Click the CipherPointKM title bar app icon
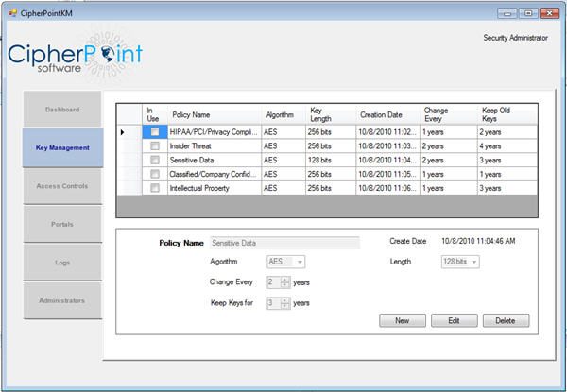Image resolution: width=567 pixels, height=392 pixels. click(12, 13)
